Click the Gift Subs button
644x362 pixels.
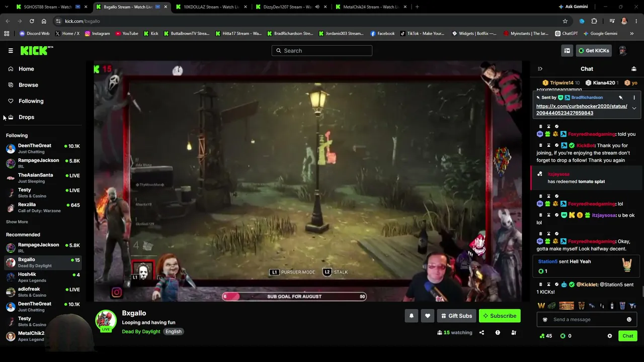click(456, 316)
